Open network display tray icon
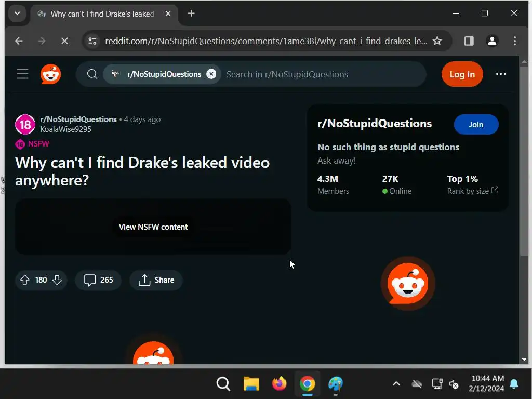This screenshot has height=399, width=532. [437, 384]
